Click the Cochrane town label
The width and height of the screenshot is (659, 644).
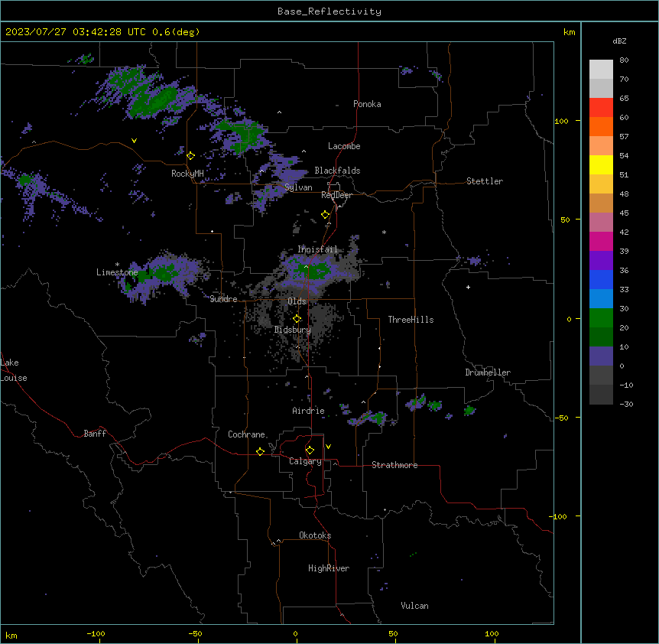pos(246,434)
